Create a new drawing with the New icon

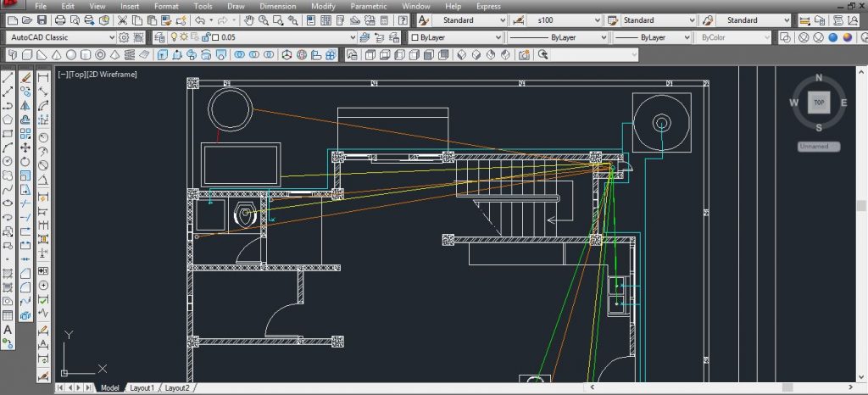coord(12,20)
